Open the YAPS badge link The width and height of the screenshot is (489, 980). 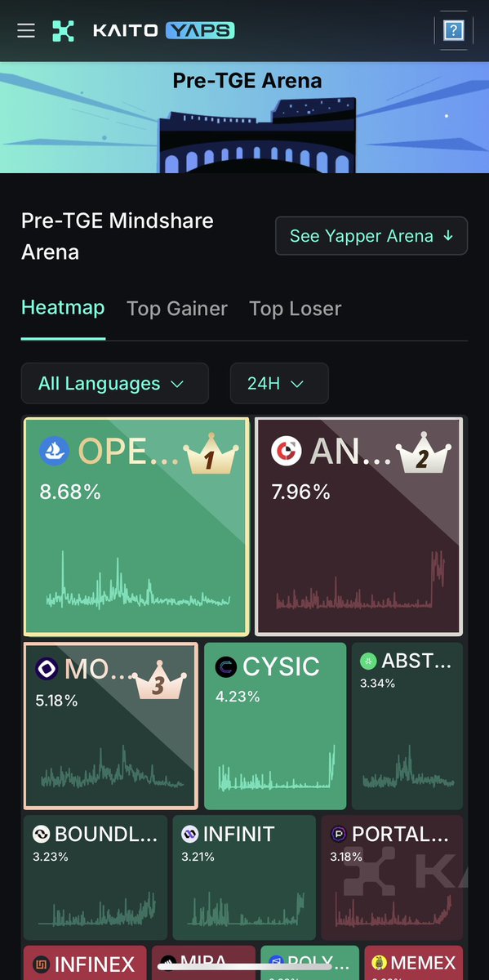[x=200, y=31]
